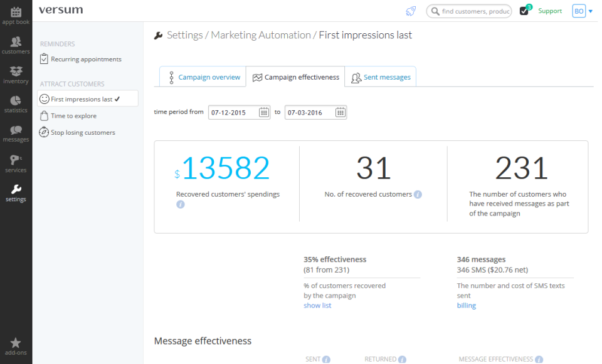Go to customers section icon
This screenshot has height=364, width=602.
click(x=16, y=44)
